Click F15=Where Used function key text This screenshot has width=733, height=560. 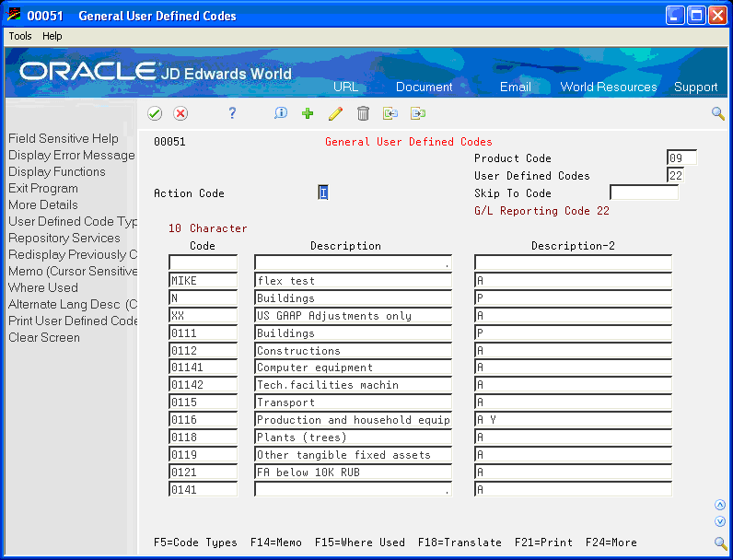click(360, 542)
